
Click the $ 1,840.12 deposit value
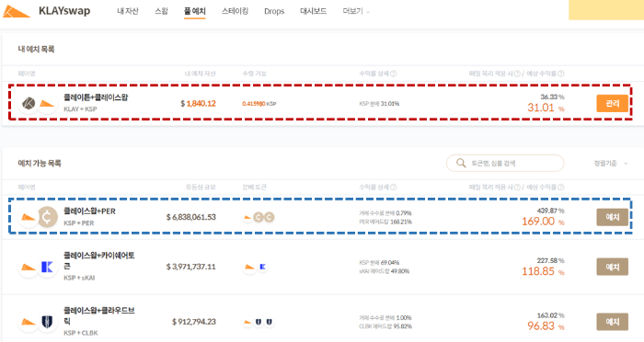[198, 104]
